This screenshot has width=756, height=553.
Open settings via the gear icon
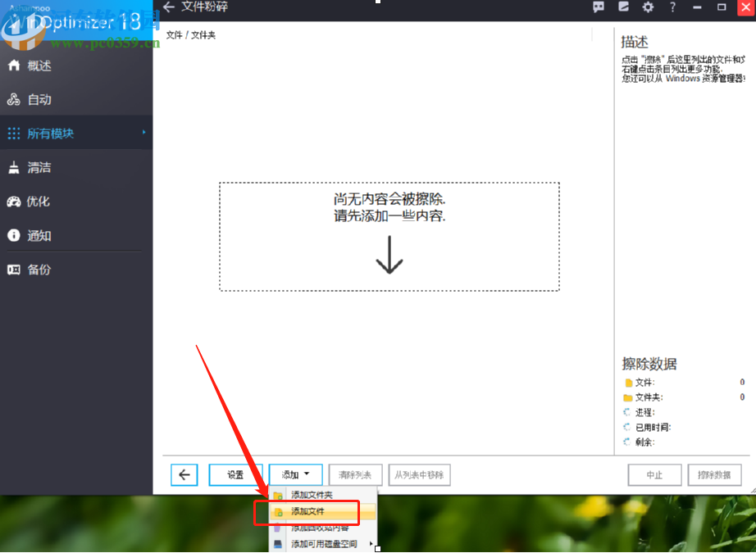pyautogui.click(x=648, y=7)
